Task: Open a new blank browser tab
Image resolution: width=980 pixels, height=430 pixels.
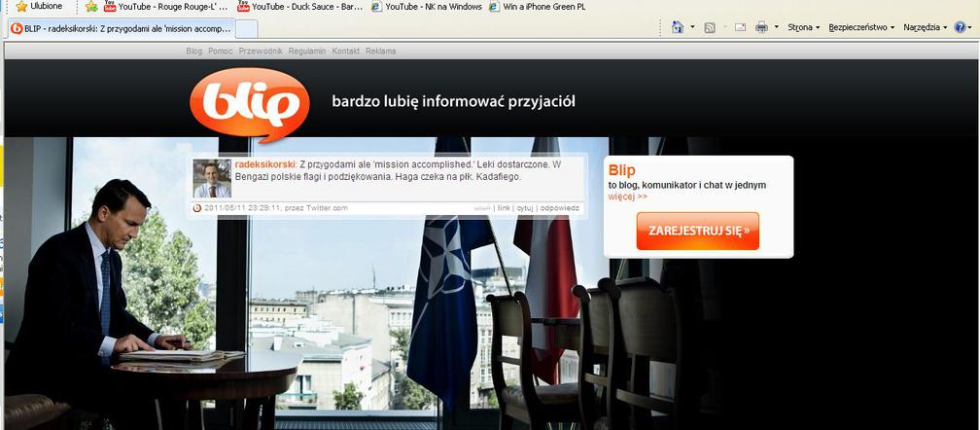Action: [247, 28]
